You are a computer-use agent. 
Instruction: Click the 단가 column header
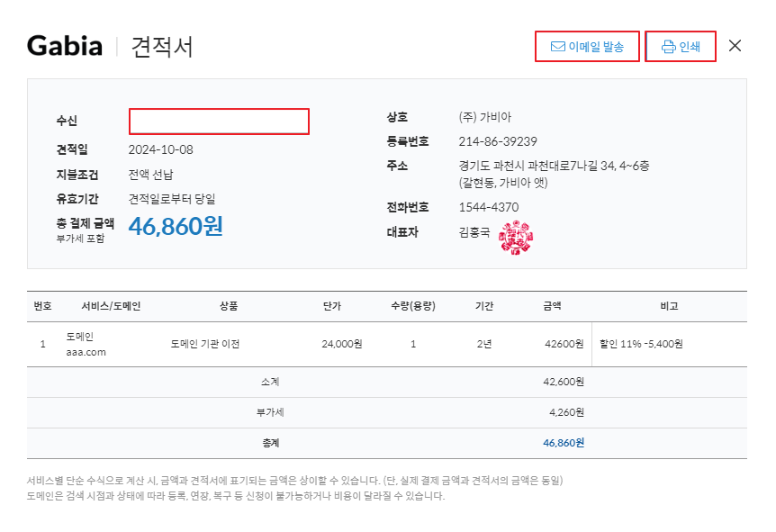(x=332, y=306)
